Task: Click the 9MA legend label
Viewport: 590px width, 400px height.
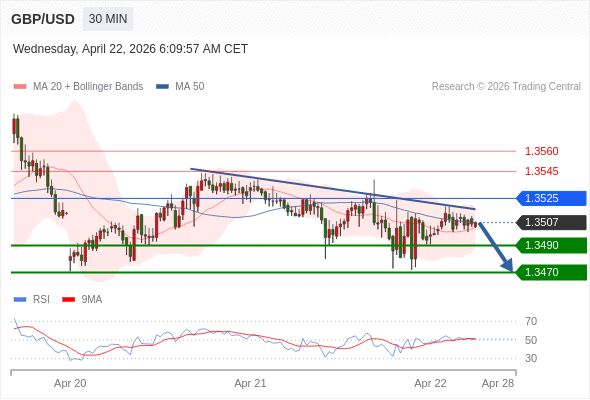Action: pos(92,300)
